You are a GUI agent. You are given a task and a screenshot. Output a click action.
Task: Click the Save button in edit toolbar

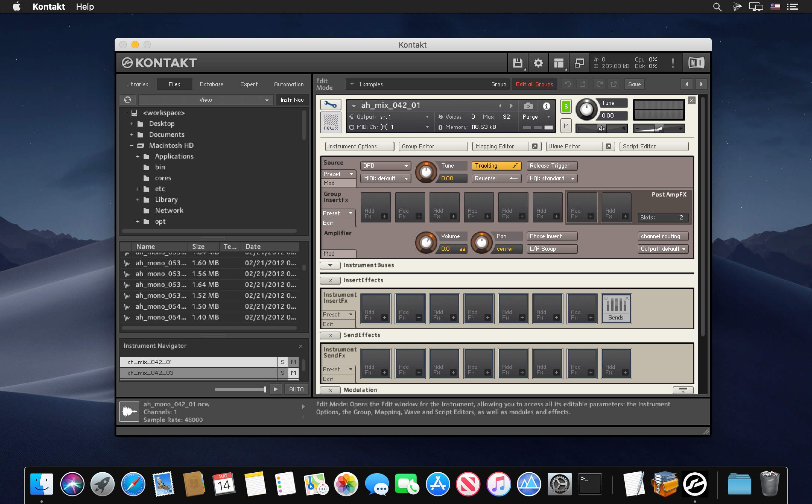click(634, 84)
